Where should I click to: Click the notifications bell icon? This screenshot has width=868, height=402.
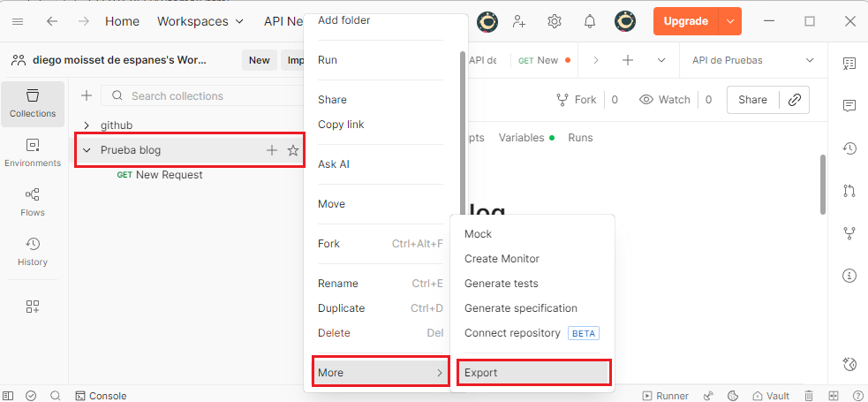590,21
